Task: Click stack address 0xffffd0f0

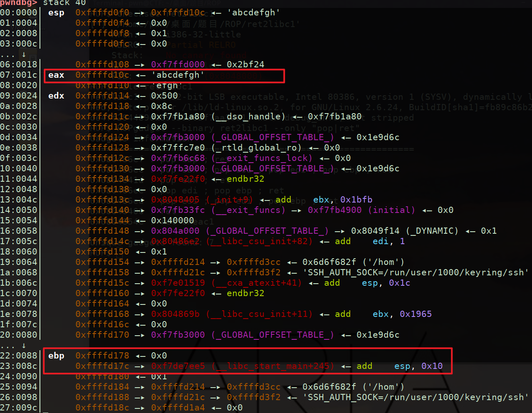Action: pyautogui.click(x=102, y=13)
